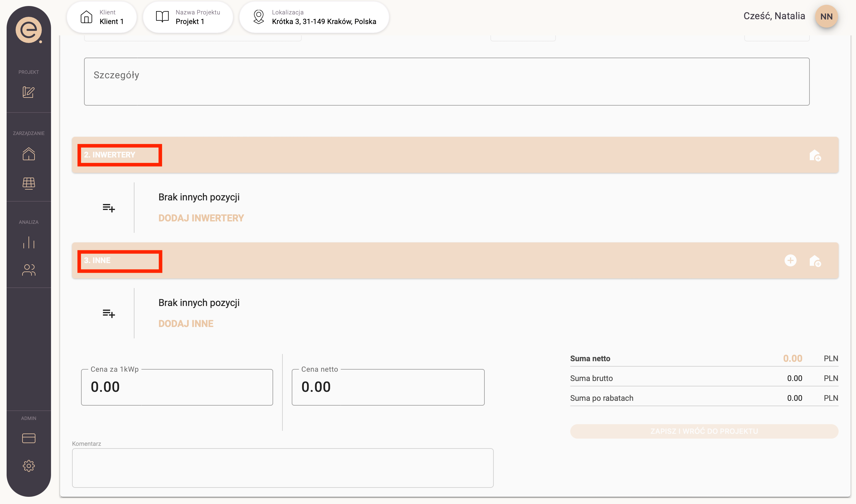Screen dimensions: 856x504
Task: Open the bar chart analysis icon
Action: pos(29,242)
